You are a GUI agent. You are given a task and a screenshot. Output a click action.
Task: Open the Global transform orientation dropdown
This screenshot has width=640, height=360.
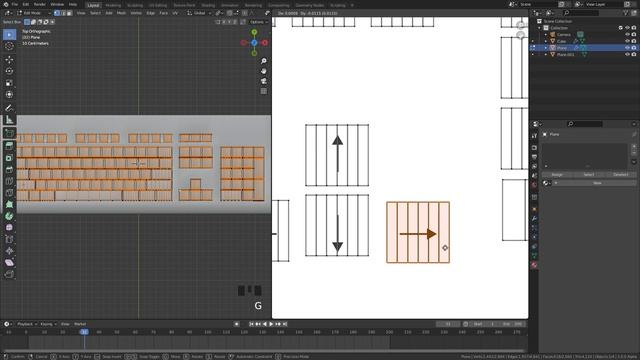pyautogui.click(x=199, y=13)
